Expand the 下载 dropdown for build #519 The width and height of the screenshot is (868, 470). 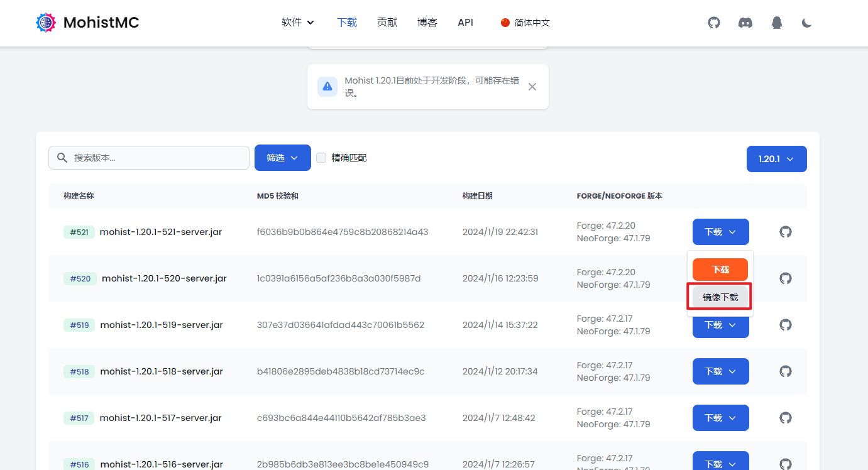(x=721, y=327)
